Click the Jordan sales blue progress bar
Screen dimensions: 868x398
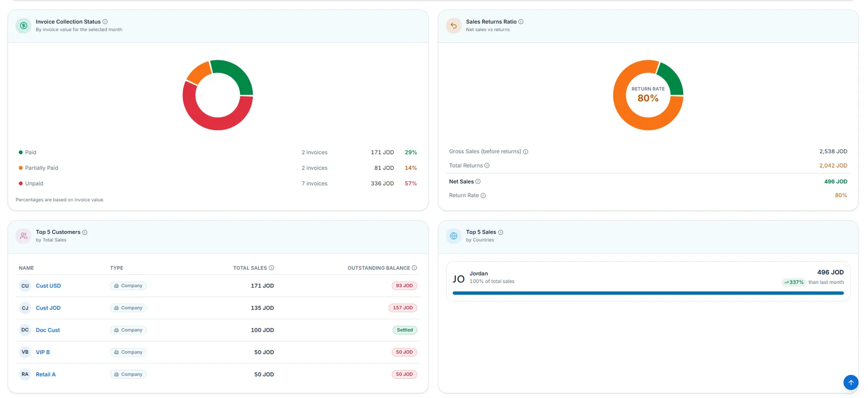coord(648,293)
